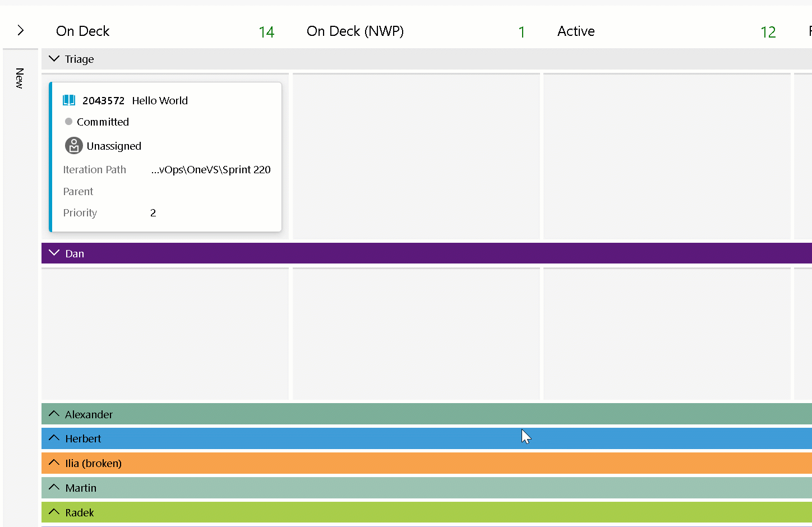Click the user story book icon
812x527 pixels.
click(69, 100)
